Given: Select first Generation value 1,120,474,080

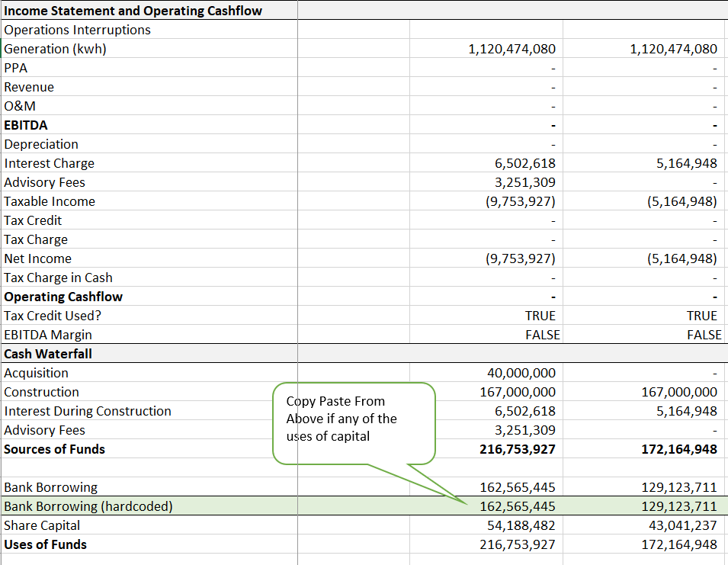Looking at the screenshot, I should click(512, 49).
